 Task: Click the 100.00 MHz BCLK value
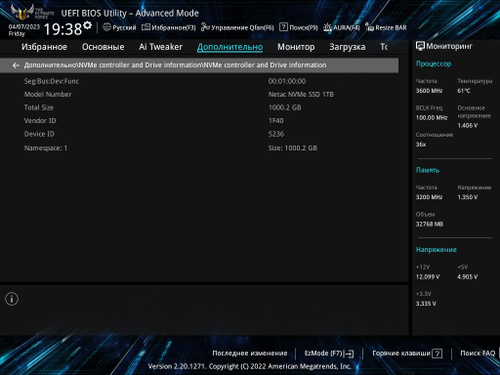(x=431, y=118)
